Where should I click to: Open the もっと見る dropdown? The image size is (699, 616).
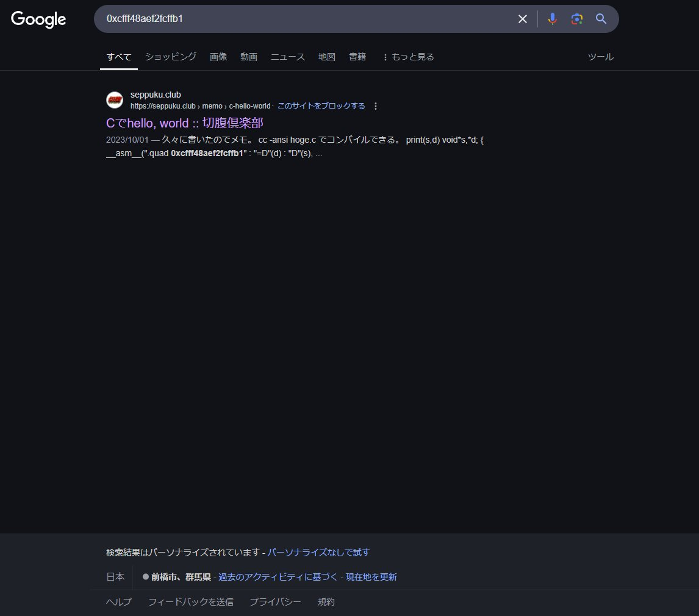pos(407,56)
